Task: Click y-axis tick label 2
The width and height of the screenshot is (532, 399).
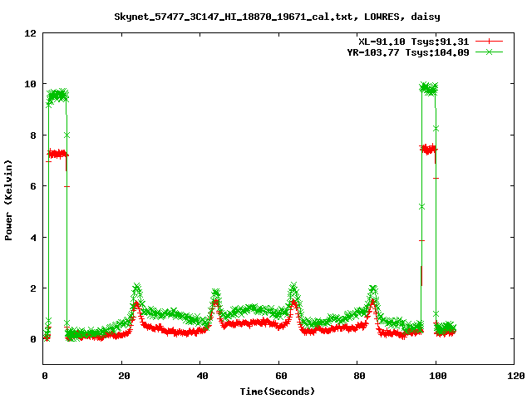Action: 33,288
